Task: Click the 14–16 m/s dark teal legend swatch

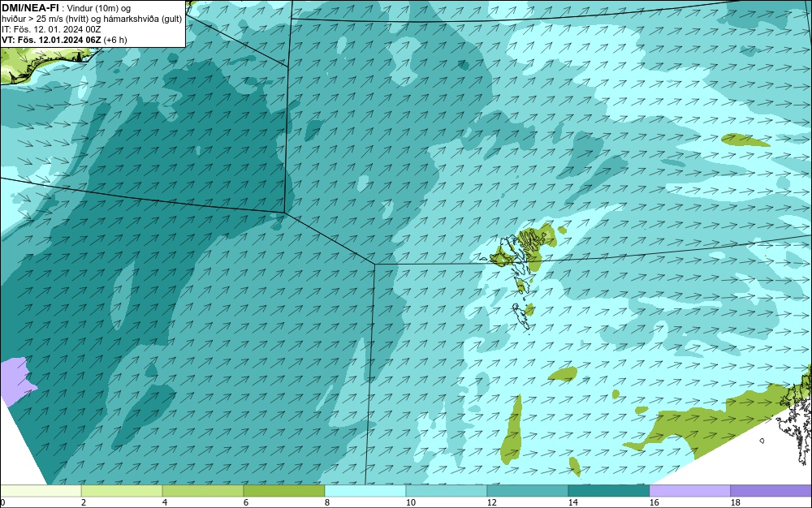Action: [609, 491]
